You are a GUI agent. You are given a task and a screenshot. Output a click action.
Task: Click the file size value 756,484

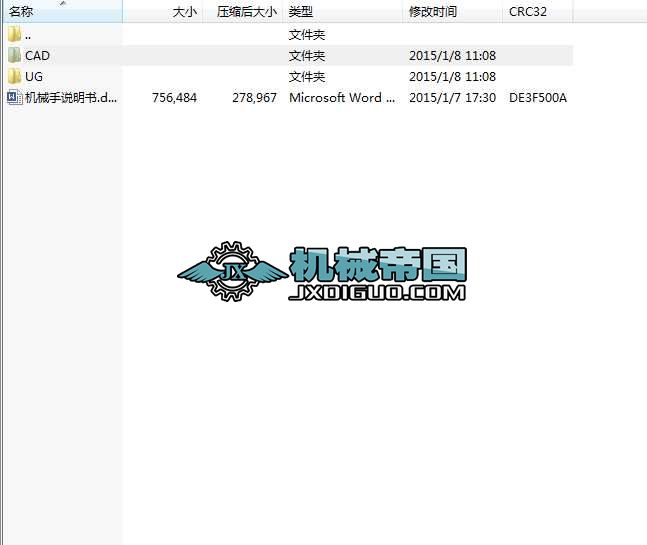click(174, 98)
